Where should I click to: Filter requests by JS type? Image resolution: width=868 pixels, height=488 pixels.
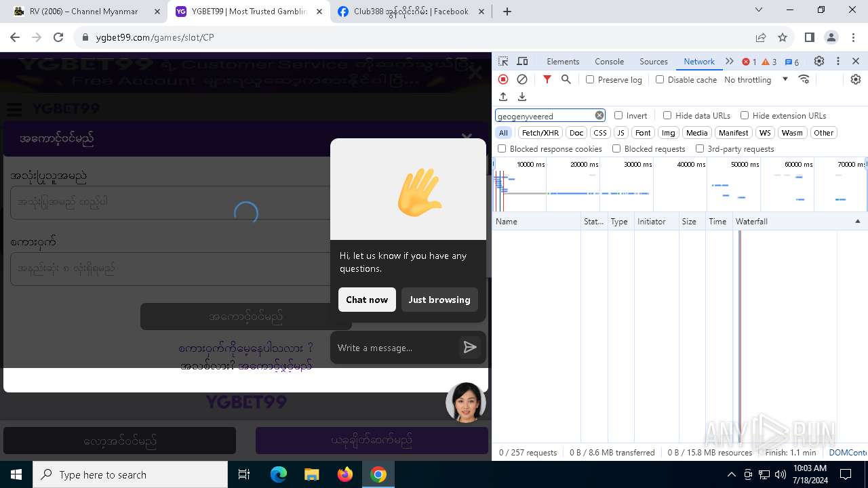pos(620,133)
